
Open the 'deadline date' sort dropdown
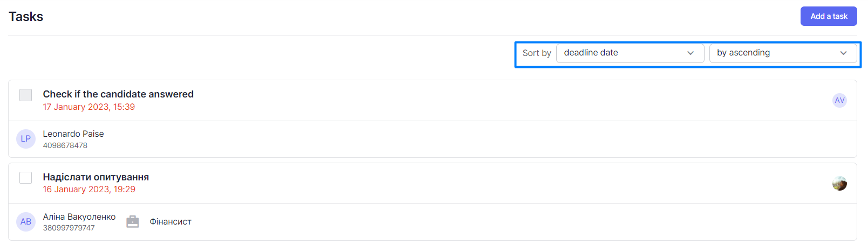click(629, 53)
